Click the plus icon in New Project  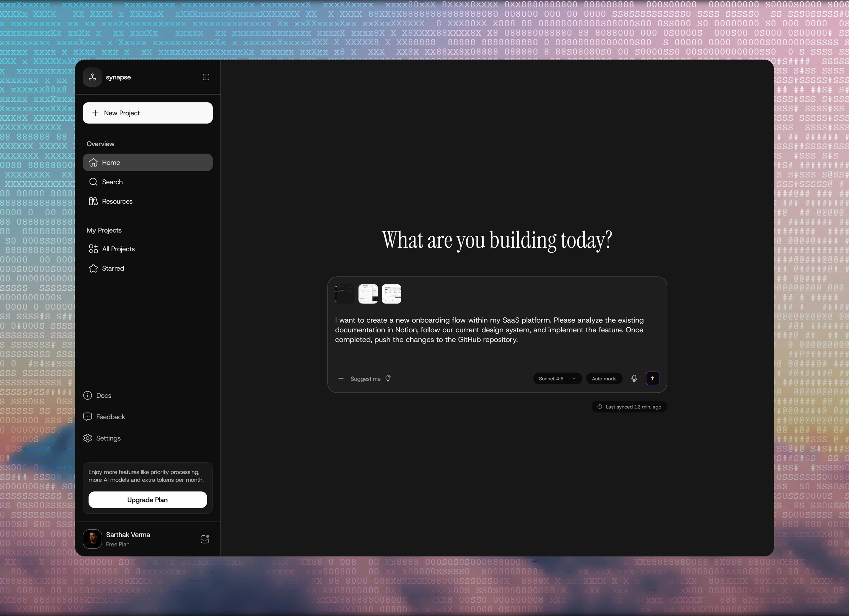(x=96, y=113)
